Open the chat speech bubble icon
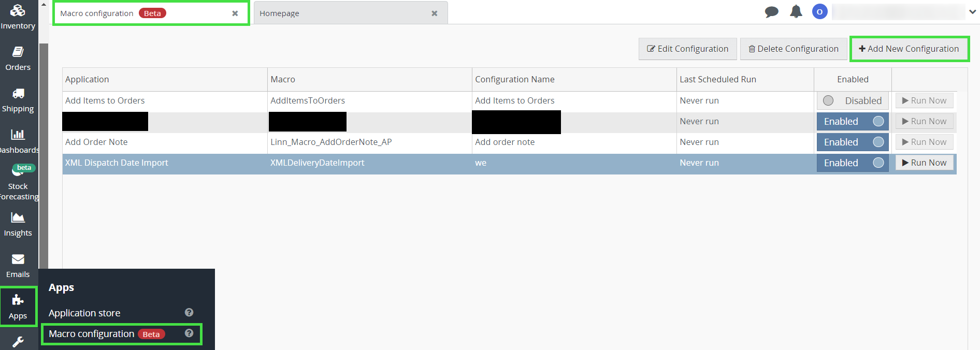Viewport: 980px width, 350px height. (771, 12)
